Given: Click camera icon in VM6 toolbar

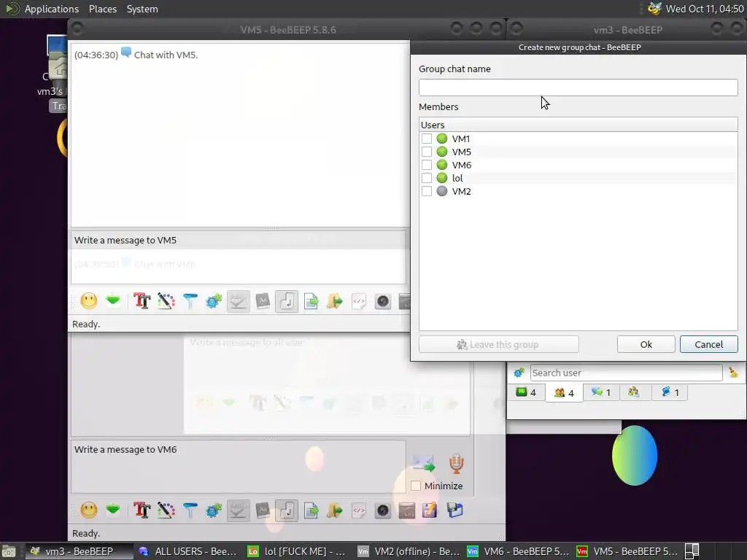Looking at the screenshot, I should 383,510.
